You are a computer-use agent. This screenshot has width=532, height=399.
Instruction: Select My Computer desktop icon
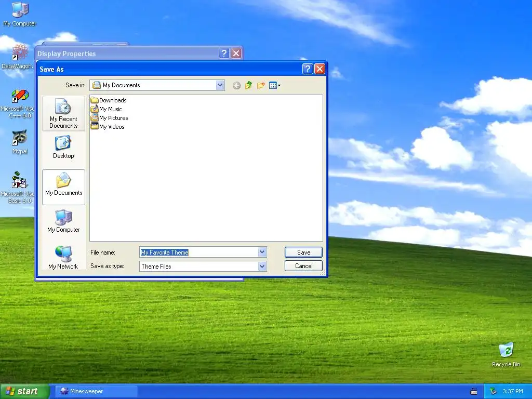click(x=20, y=14)
